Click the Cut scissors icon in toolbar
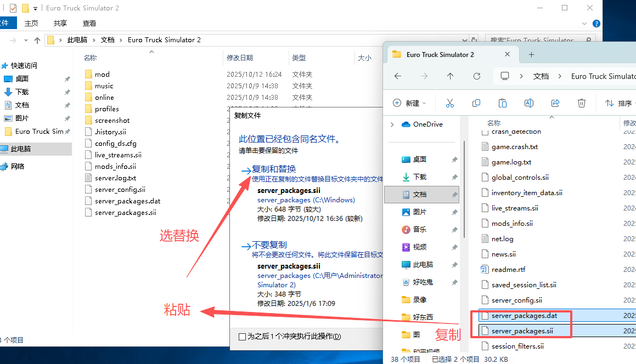 pos(450,103)
